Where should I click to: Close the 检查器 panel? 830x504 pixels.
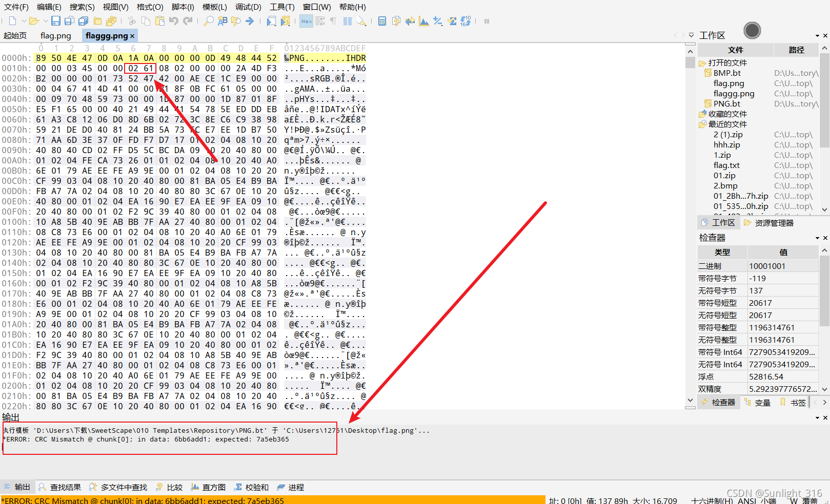coord(825,238)
